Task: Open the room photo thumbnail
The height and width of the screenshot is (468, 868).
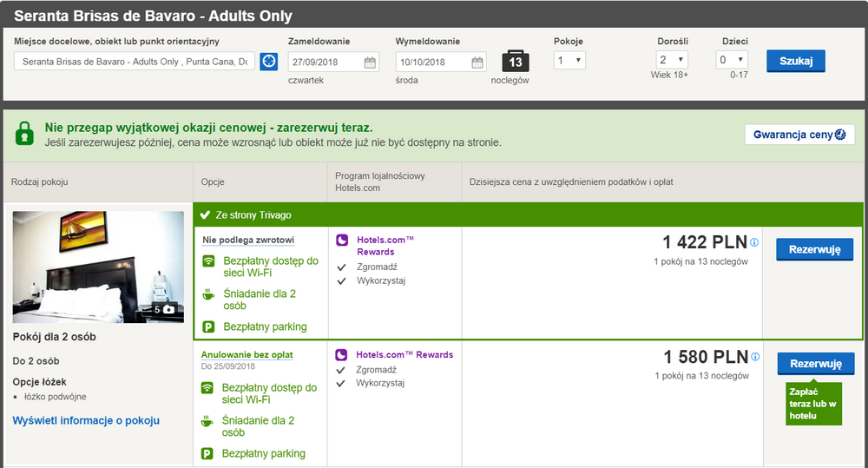Action: click(x=99, y=267)
